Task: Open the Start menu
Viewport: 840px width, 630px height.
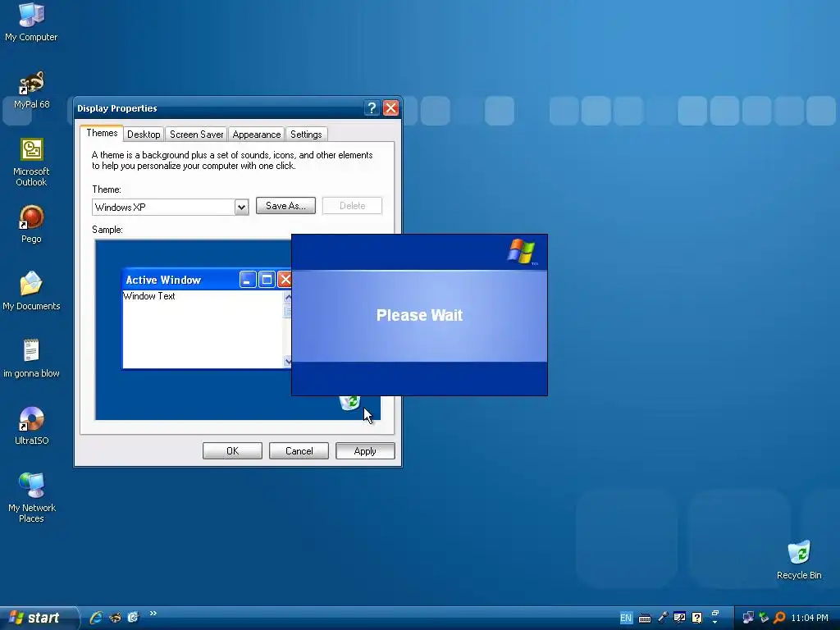Action: click(39, 618)
